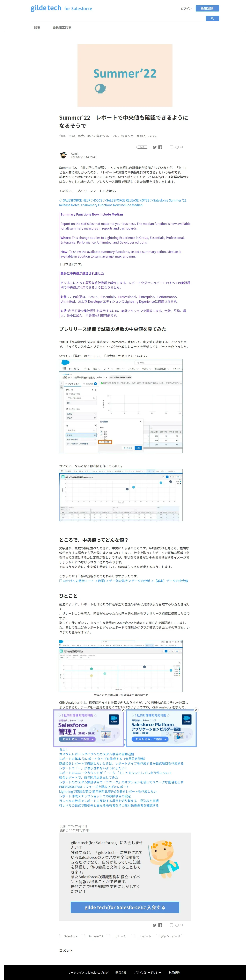250x980 pixels.
Task: Share on Facebook below the article title
Action: [160, 147]
